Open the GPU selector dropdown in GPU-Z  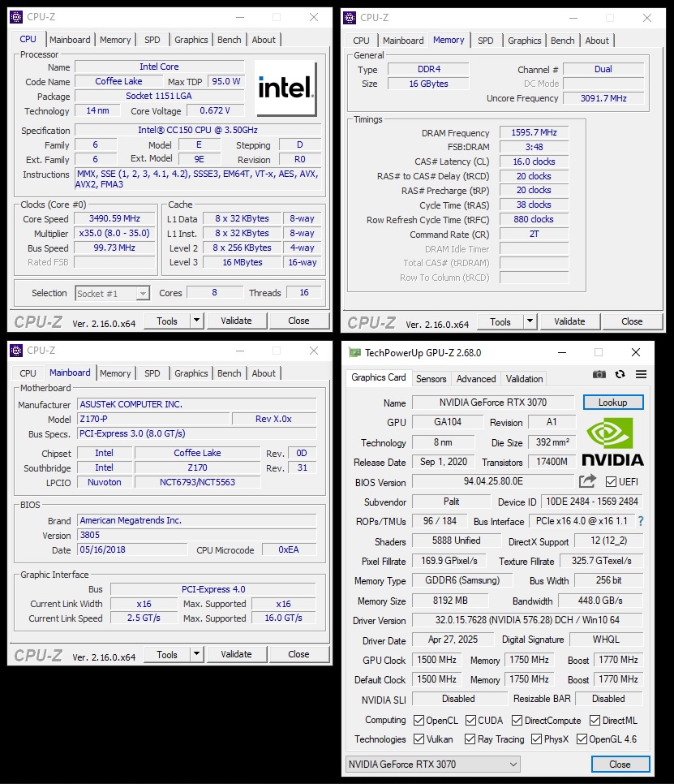tap(432, 764)
